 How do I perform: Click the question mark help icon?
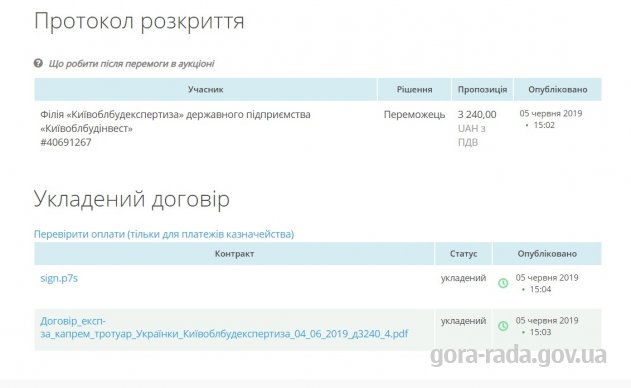(x=38, y=63)
